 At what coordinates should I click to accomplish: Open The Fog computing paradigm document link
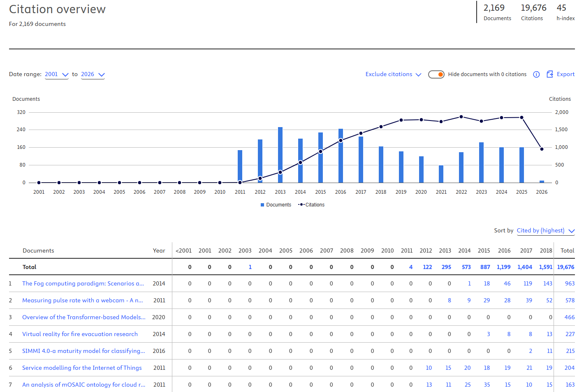tap(83, 283)
